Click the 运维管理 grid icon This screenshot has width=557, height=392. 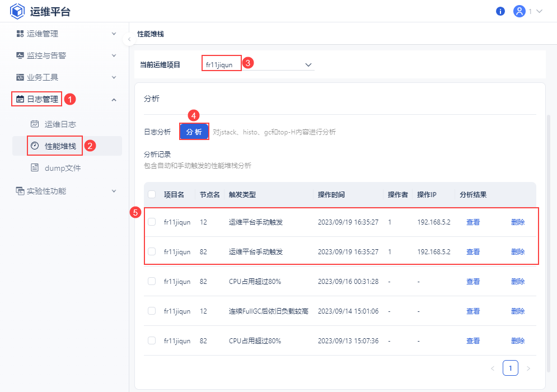[20, 34]
